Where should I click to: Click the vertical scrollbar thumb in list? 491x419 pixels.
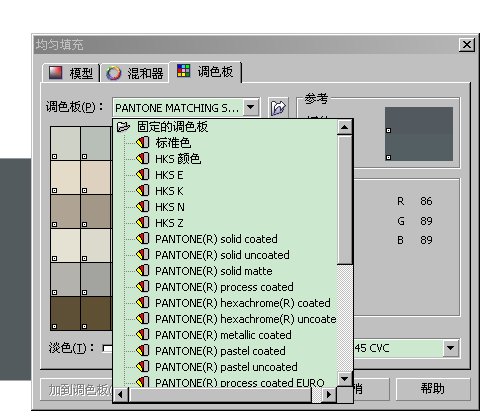(x=345, y=199)
